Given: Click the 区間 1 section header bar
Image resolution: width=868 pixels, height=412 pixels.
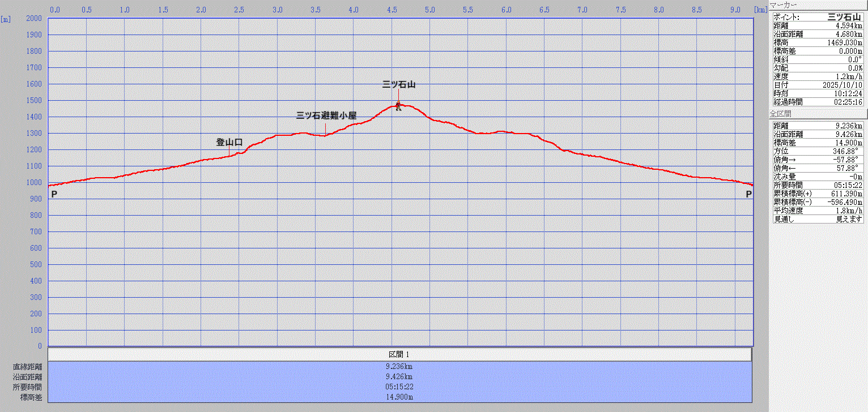Looking at the screenshot, I should [x=399, y=354].
